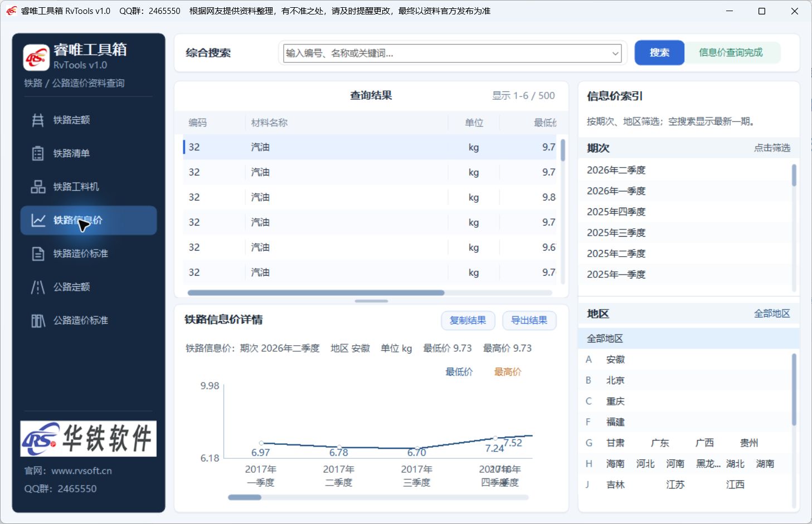Open the 综合搜索 dropdown arrow

click(x=615, y=53)
